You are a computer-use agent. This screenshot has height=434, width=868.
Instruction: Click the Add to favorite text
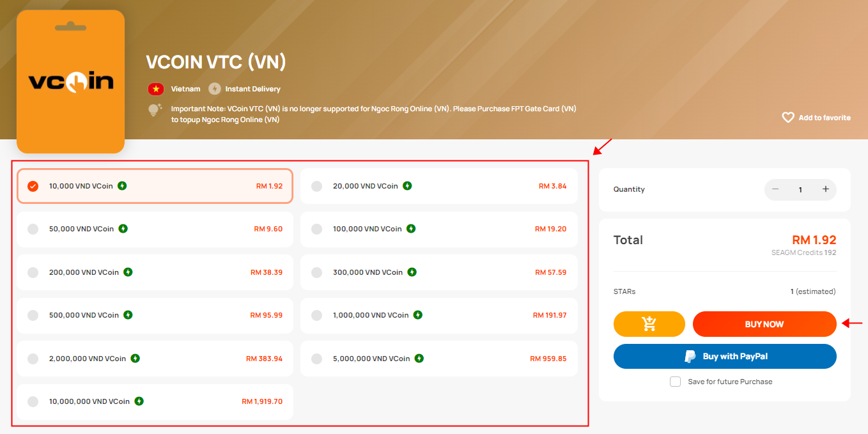pyautogui.click(x=825, y=118)
